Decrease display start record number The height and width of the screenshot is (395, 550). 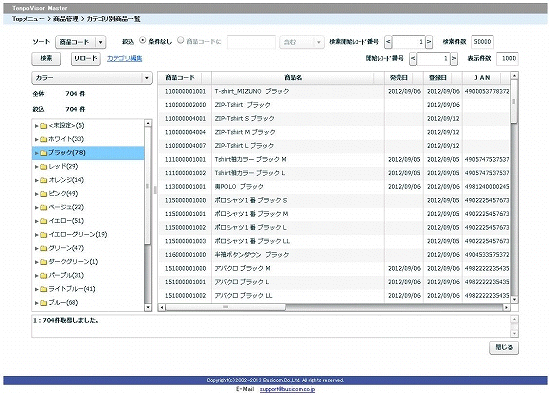point(413,59)
